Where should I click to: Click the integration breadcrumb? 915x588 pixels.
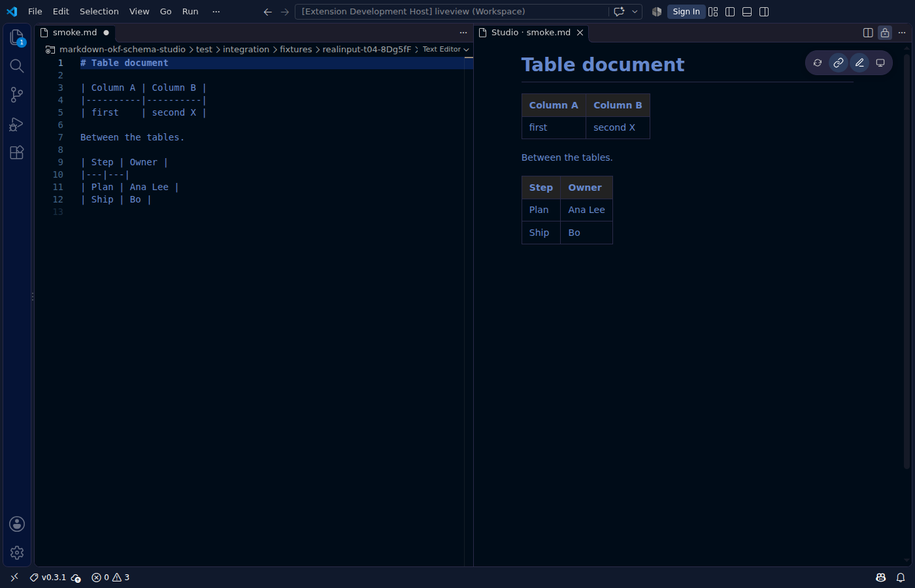click(x=246, y=50)
